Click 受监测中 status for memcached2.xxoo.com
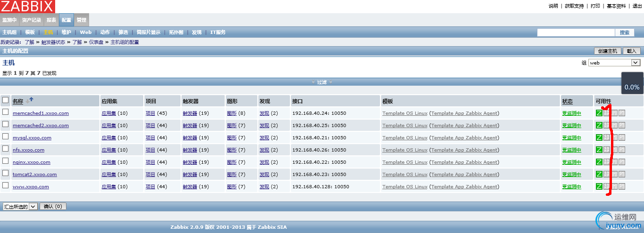644x233 pixels. coord(572,126)
